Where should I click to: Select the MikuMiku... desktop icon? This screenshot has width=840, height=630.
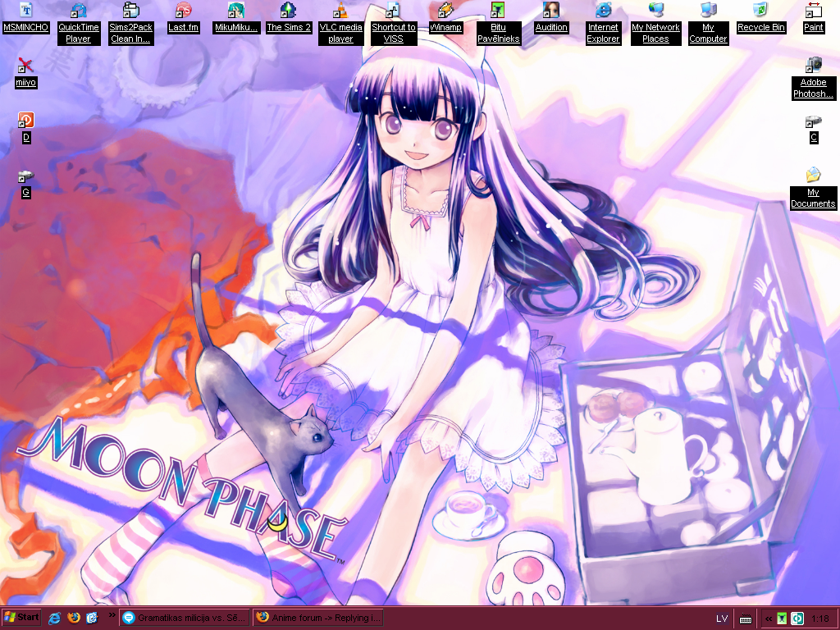(235, 18)
